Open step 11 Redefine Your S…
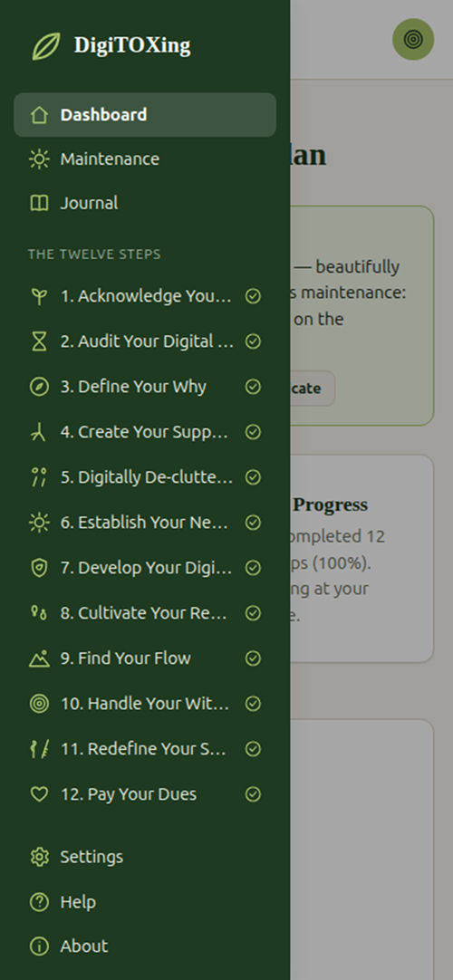 (145, 749)
